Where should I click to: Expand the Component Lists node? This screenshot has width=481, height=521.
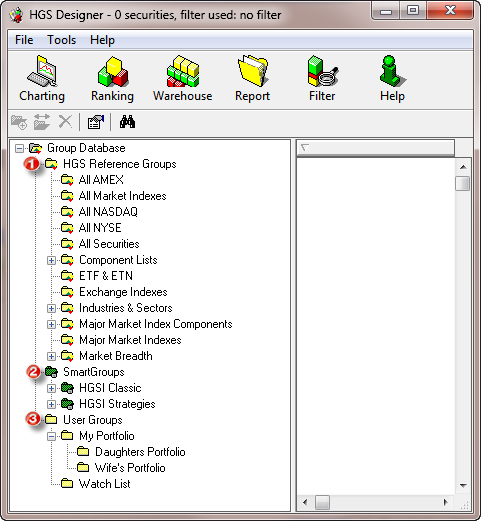[x=51, y=260]
